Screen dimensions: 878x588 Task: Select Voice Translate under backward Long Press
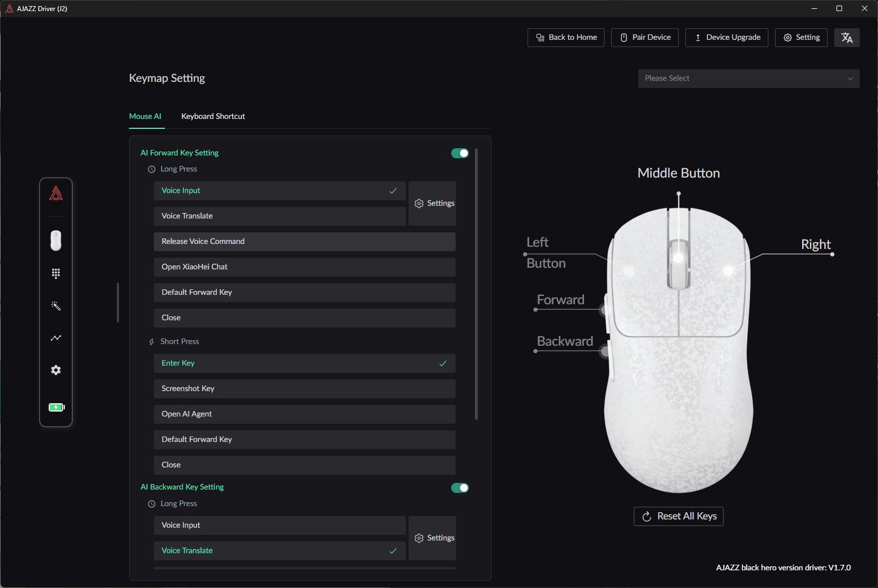pos(280,551)
